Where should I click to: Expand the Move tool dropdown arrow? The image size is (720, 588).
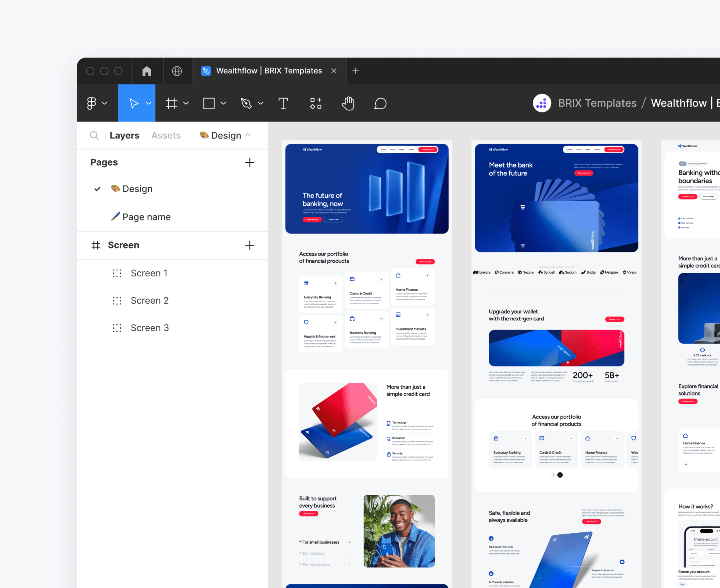(148, 103)
